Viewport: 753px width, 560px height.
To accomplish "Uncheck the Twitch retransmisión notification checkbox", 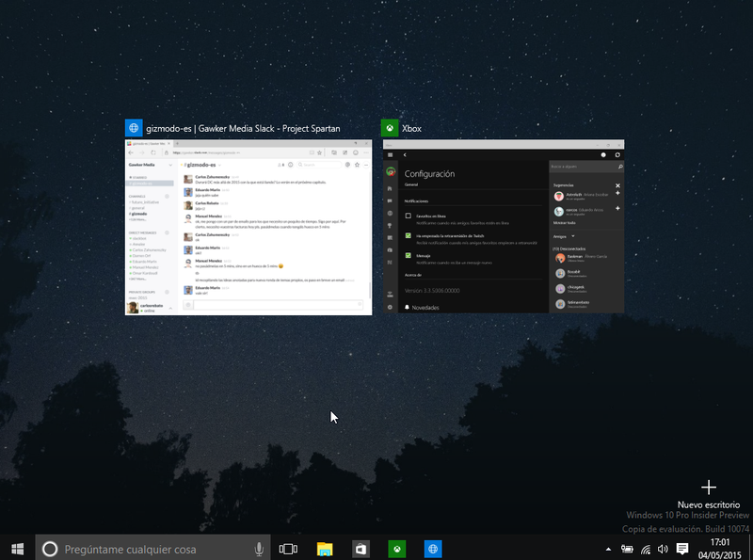I will 409,236.
